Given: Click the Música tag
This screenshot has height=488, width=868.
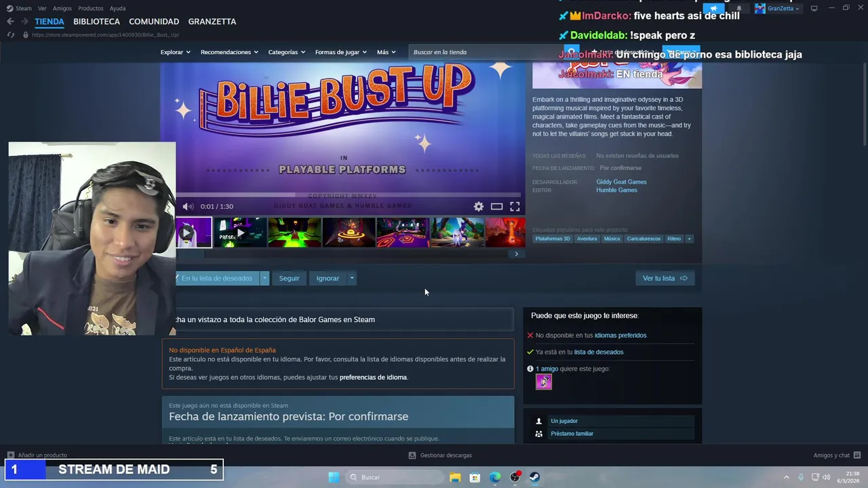Looking at the screenshot, I should [612, 239].
